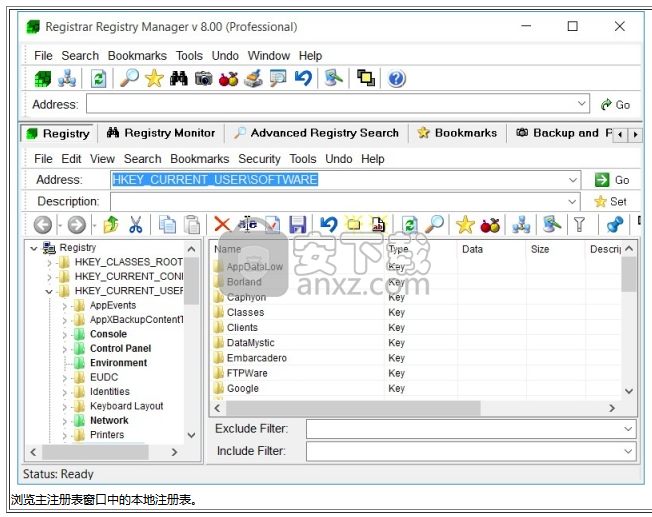The image size is (652, 517).
Task: Click the gray Forward arrow icon
Action: [x=77, y=225]
